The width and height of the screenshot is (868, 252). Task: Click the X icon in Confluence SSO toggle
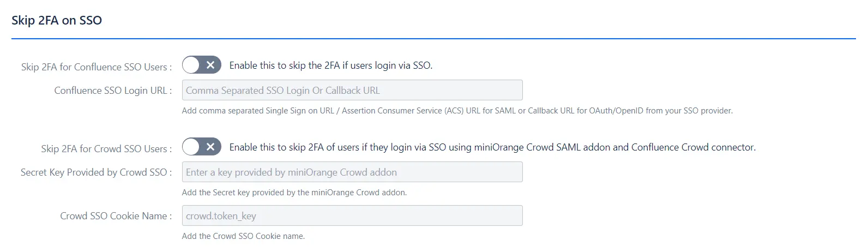[210, 65]
